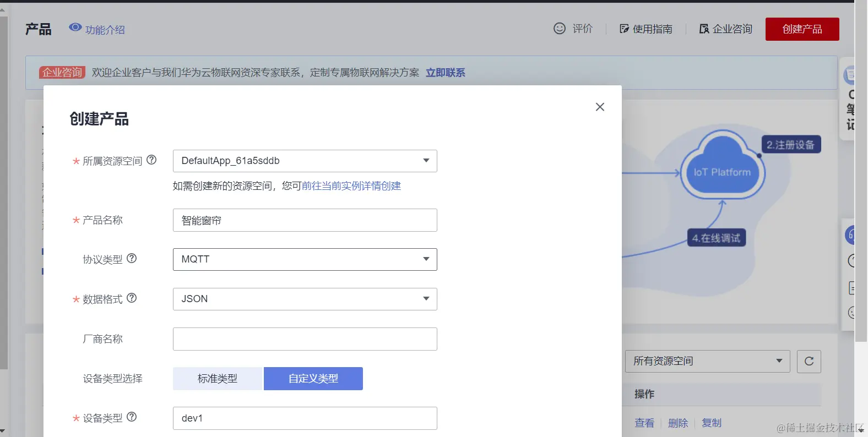Open the 使用指南 guide icon
This screenshot has width=868, height=437.
click(624, 29)
